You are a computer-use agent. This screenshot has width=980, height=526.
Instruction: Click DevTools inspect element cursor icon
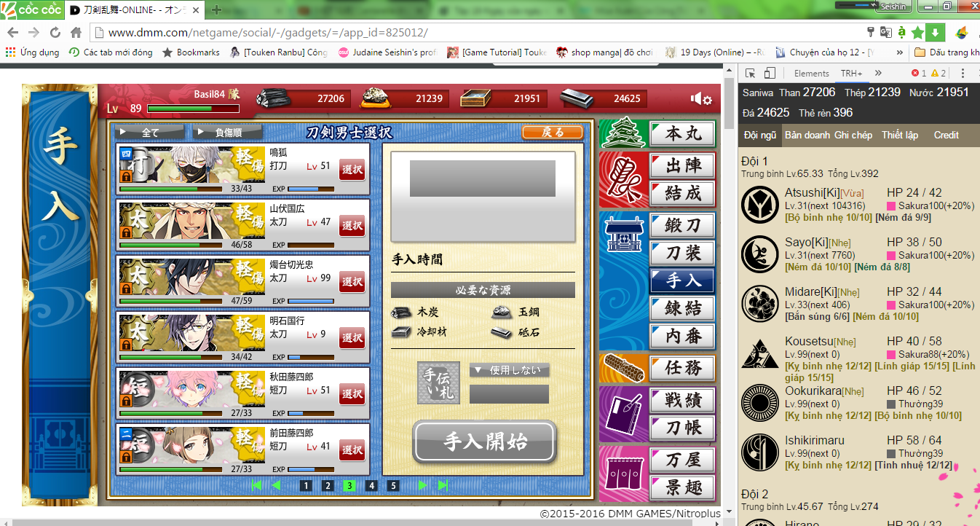tap(751, 73)
